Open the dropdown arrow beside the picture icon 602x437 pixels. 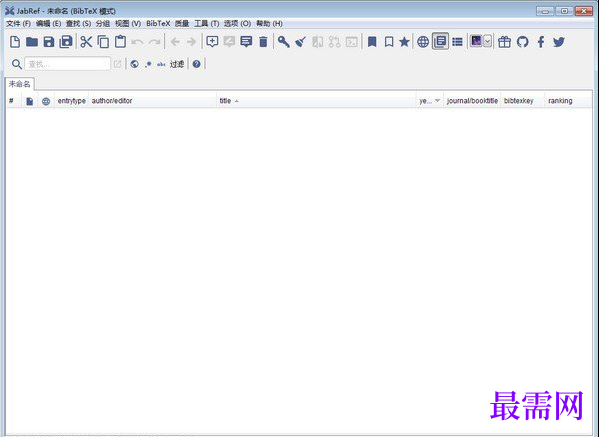(487, 41)
